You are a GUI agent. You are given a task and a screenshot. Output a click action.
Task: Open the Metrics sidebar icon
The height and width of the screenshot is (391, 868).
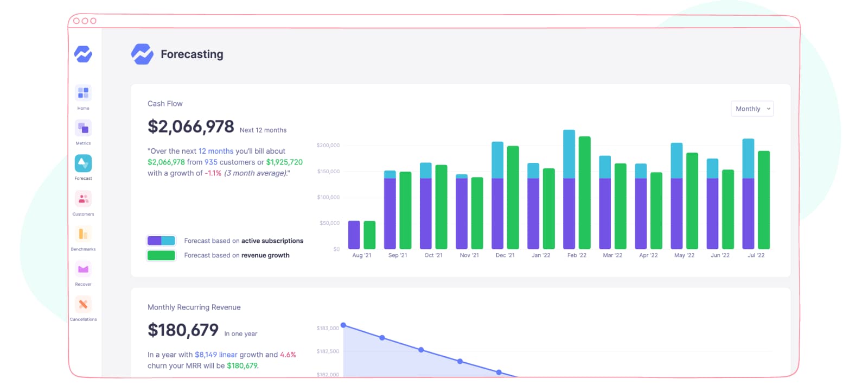(83, 128)
